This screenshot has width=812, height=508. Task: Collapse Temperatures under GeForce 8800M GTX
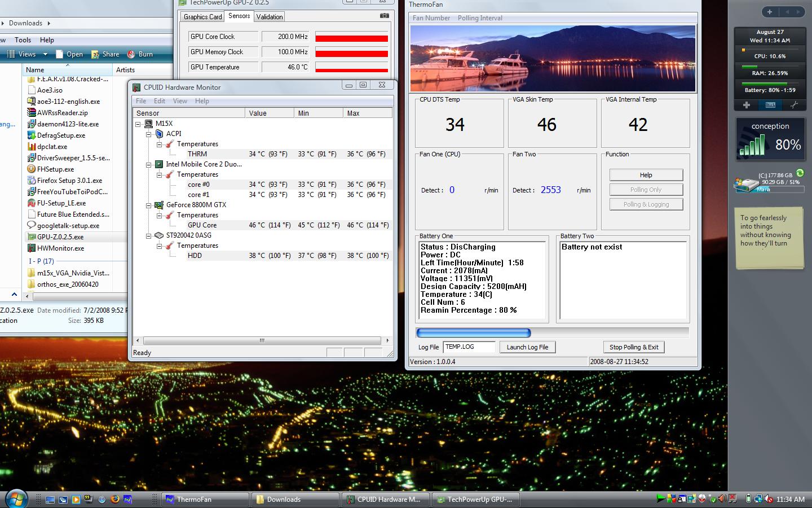point(160,215)
